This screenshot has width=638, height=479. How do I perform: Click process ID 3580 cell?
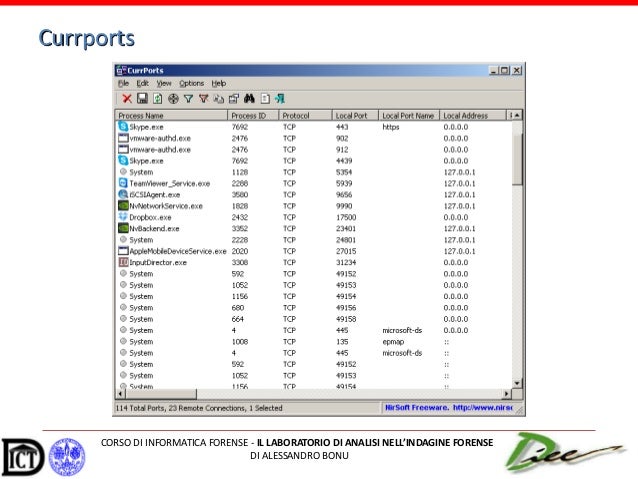pos(240,195)
